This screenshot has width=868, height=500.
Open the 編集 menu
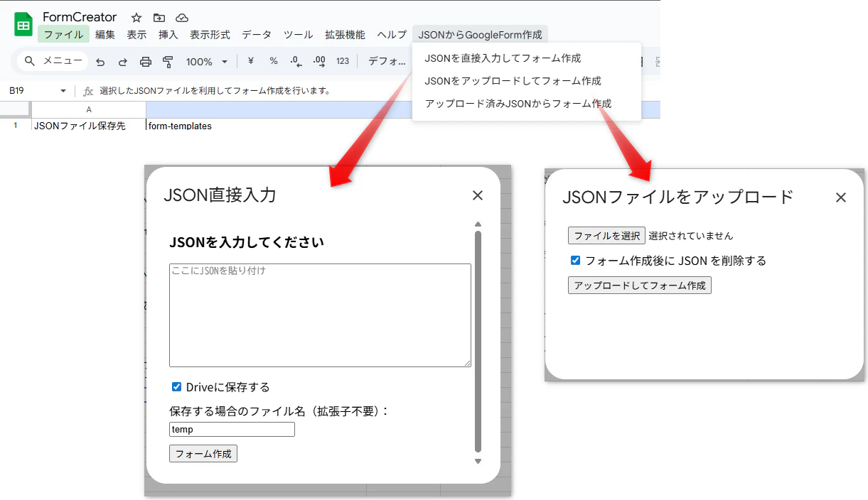(x=105, y=34)
